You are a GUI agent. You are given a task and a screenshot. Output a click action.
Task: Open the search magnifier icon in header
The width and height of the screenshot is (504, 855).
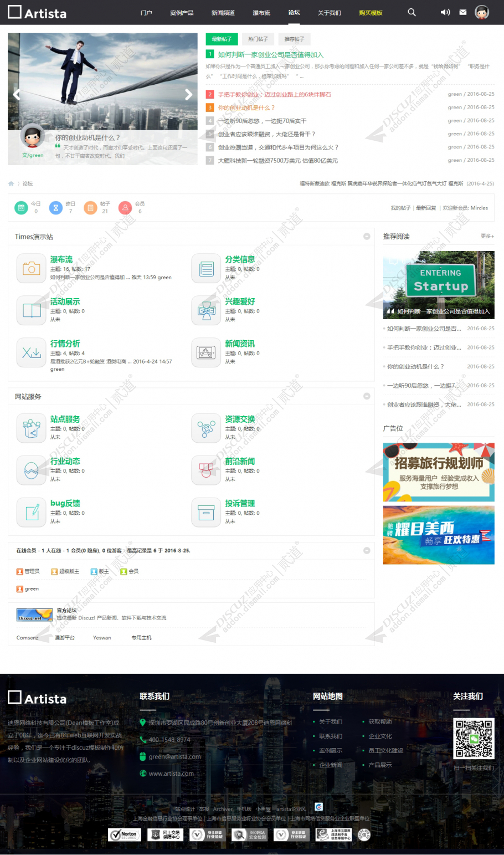click(412, 12)
